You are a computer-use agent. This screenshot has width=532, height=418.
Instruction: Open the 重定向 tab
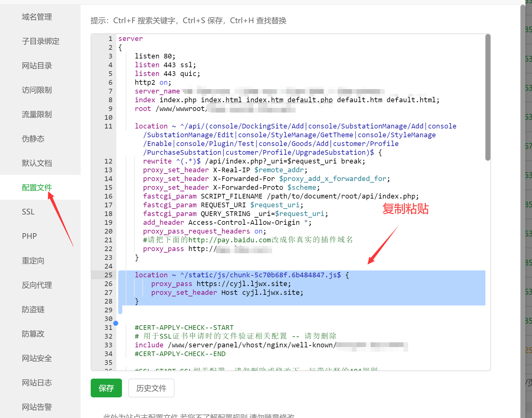point(33,261)
